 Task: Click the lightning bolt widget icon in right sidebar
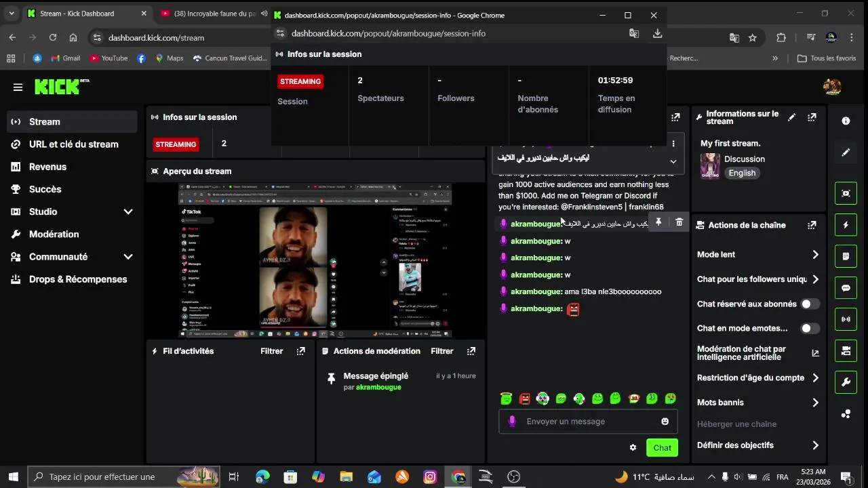(x=846, y=225)
